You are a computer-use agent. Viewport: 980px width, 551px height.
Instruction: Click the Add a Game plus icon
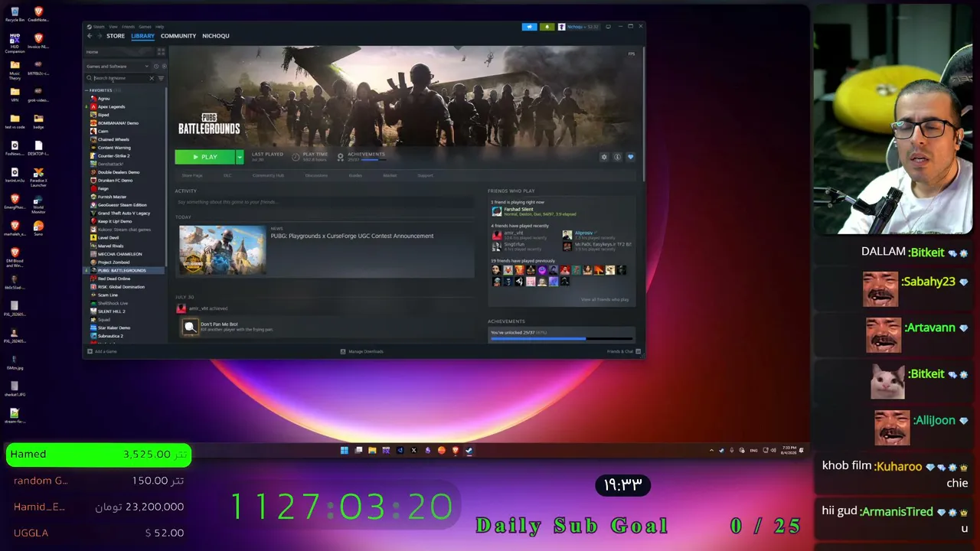click(90, 351)
